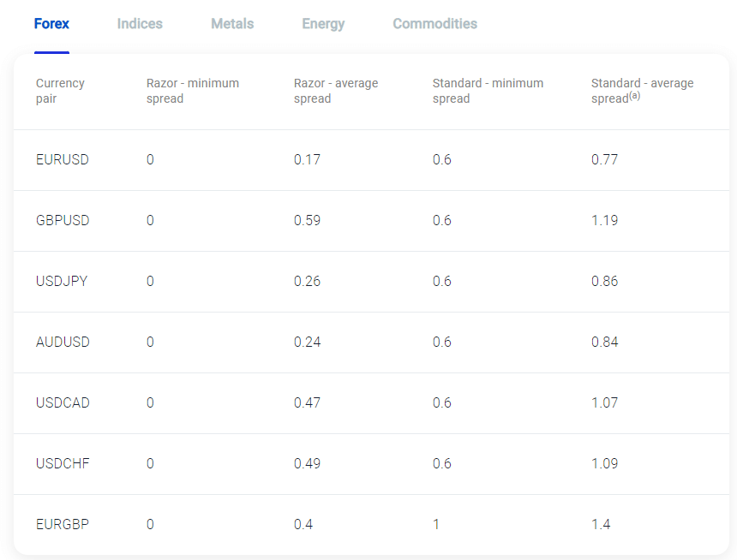Viewport: 737px width, 560px height.
Task: Click the Currency pair column header
Action: [60, 91]
